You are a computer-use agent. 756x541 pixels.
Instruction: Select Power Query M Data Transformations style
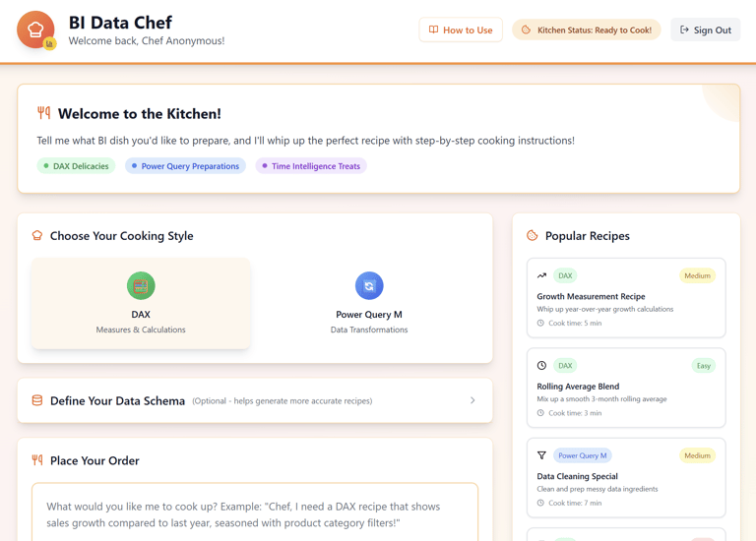pyautogui.click(x=369, y=304)
